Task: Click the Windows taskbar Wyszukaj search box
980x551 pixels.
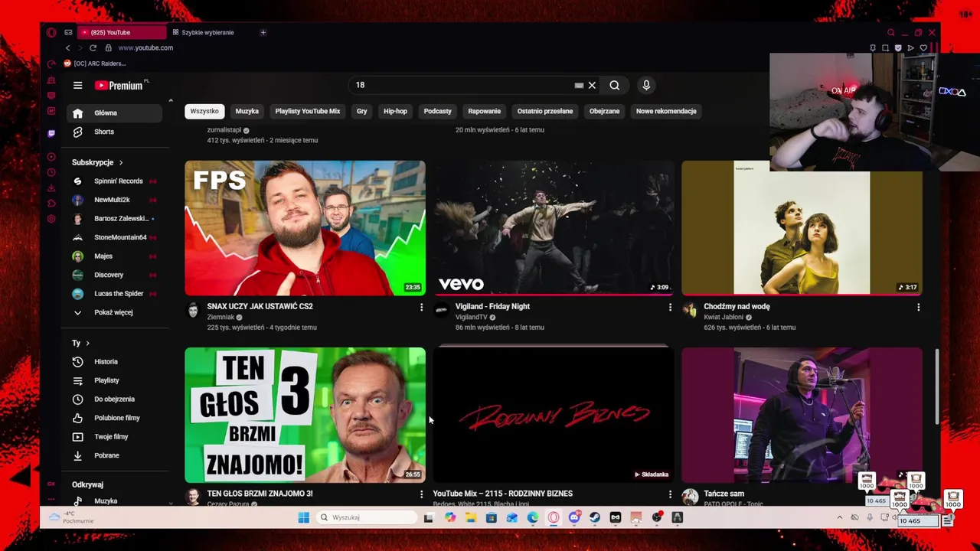Action: tap(366, 517)
